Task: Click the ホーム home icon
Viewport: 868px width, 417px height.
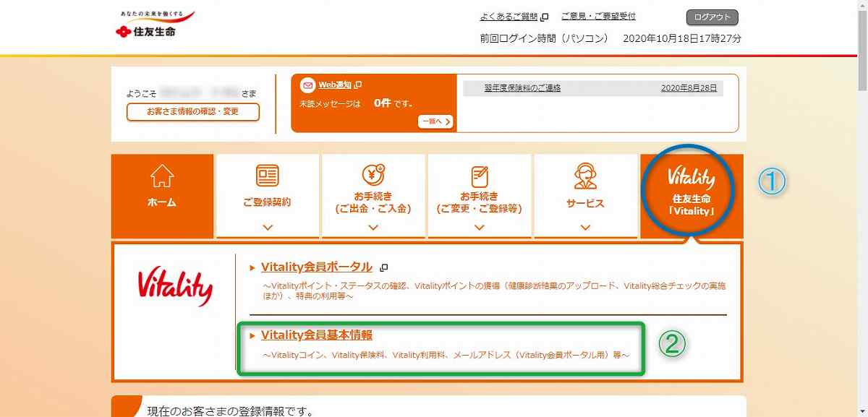Action: 162,176
